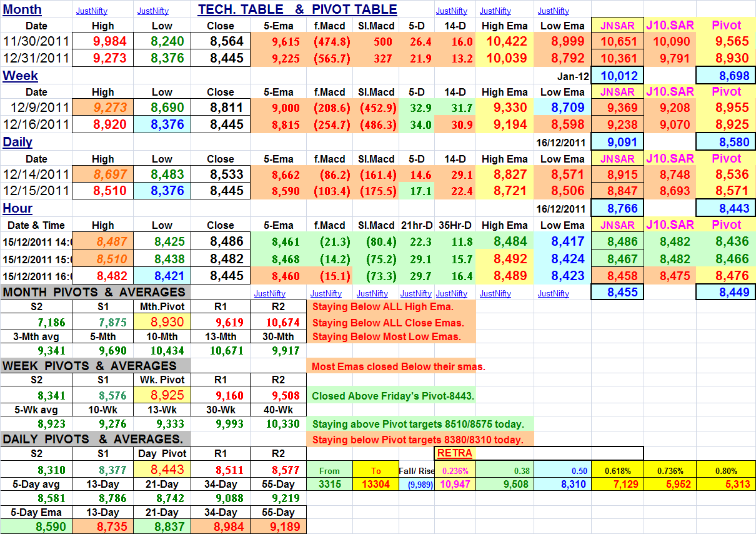The height and width of the screenshot is (534, 756).
Task: Select the 12/31/2011 date cell
Action: (x=37, y=58)
